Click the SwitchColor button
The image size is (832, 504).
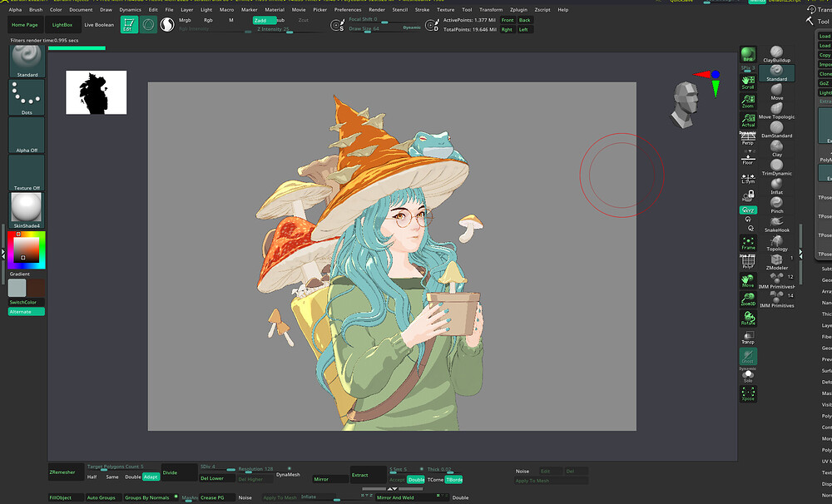pyautogui.click(x=27, y=303)
